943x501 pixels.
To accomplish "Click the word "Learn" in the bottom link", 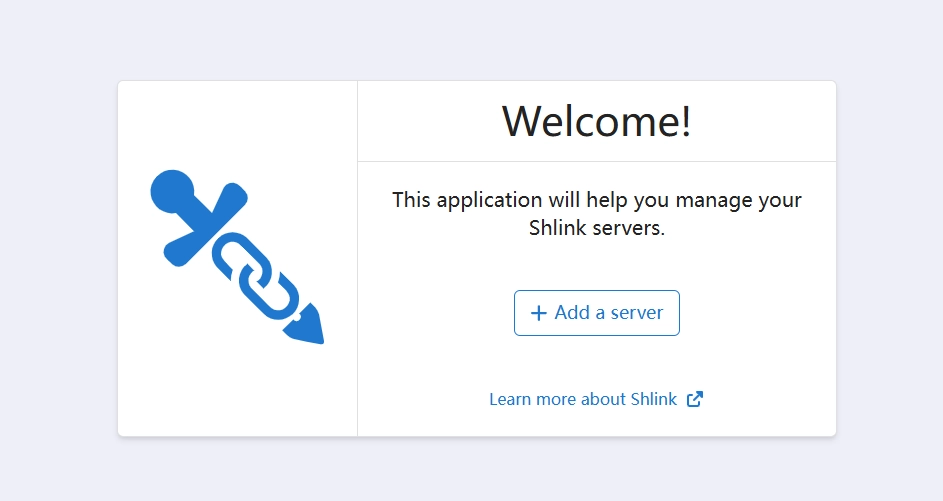I will (x=510, y=399).
